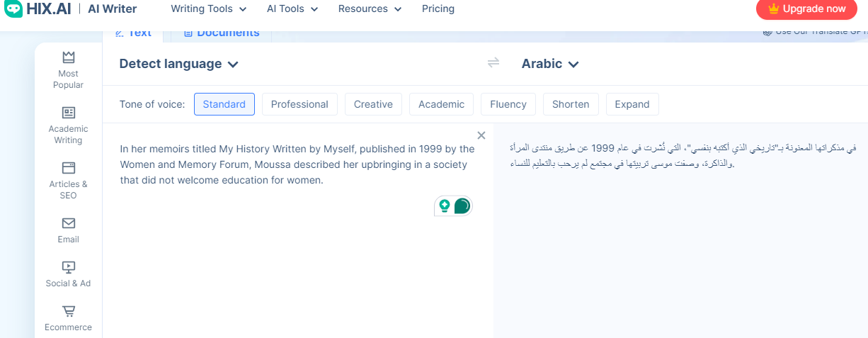Open Social & Ad sidebar icon
This screenshot has height=338, width=868.
pyautogui.click(x=69, y=267)
